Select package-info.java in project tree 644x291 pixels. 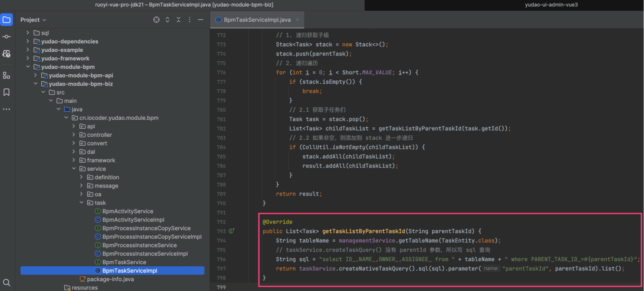tap(110, 279)
